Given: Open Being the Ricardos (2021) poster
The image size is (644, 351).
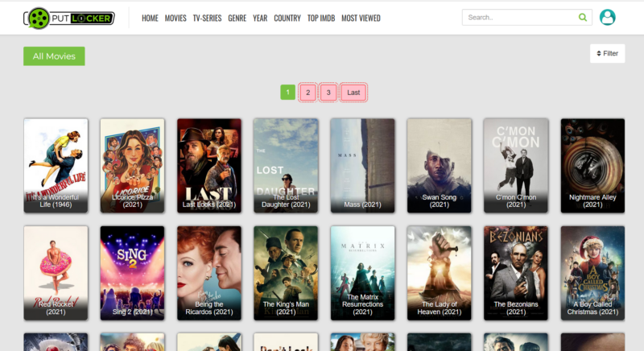Looking at the screenshot, I should 209,273.
